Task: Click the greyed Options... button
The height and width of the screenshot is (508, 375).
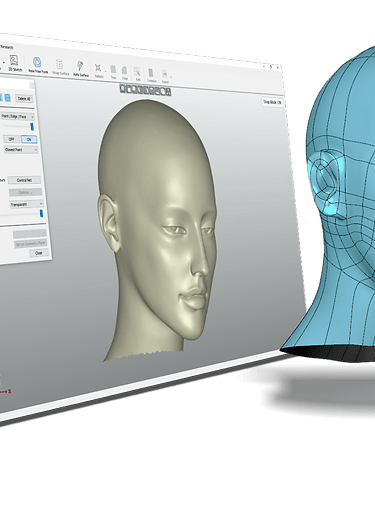Action: click(x=25, y=192)
